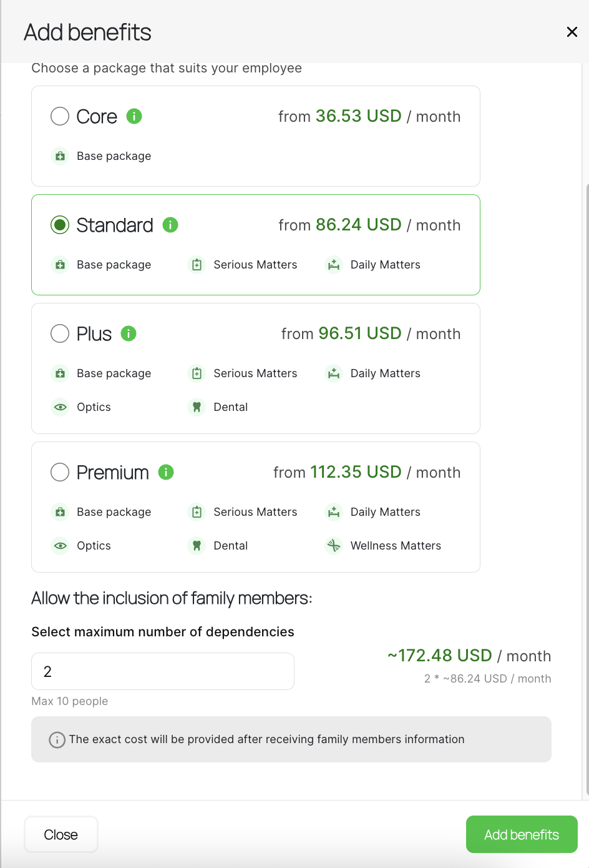This screenshot has width=589, height=868.
Task: Click the exact cost notice info icon
Action: (x=57, y=740)
